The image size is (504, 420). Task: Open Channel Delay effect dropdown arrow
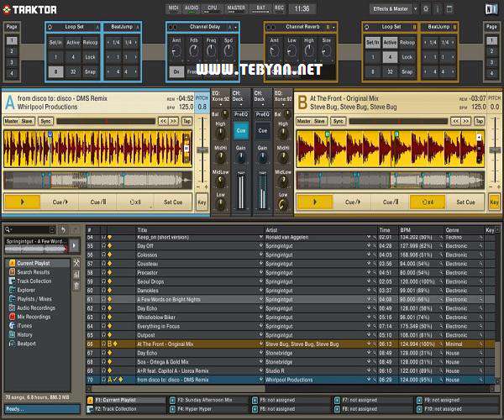236,28
